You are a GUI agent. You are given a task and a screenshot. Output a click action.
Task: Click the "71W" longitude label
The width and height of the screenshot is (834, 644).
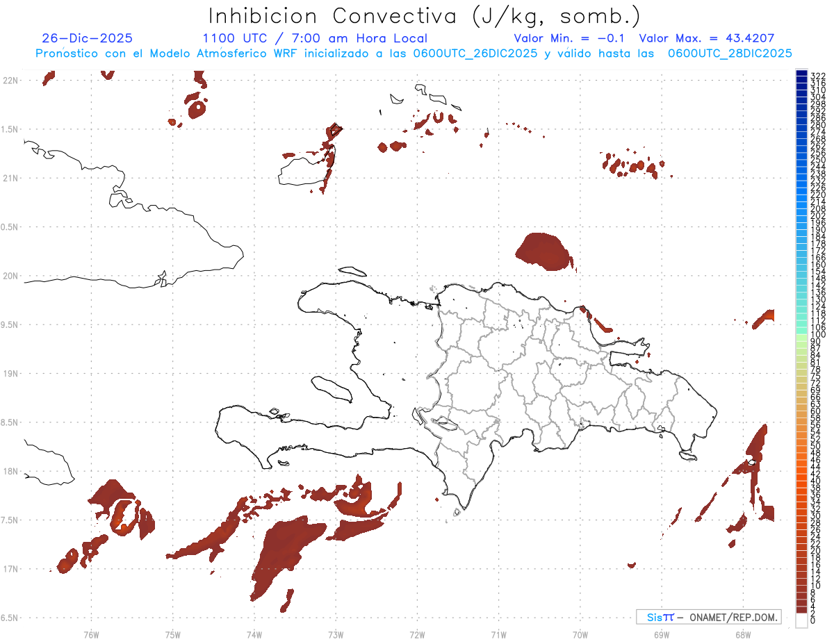click(x=499, y=635)
